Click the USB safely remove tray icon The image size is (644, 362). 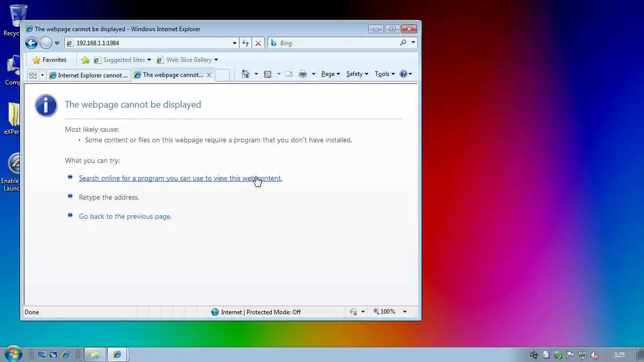click(x=558, y=355)
